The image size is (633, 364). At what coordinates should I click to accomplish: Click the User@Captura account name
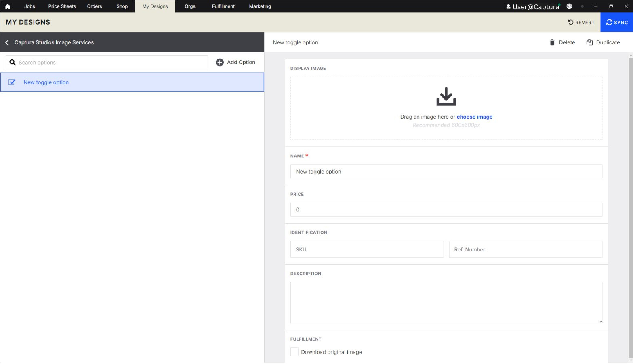pos(536,7)
